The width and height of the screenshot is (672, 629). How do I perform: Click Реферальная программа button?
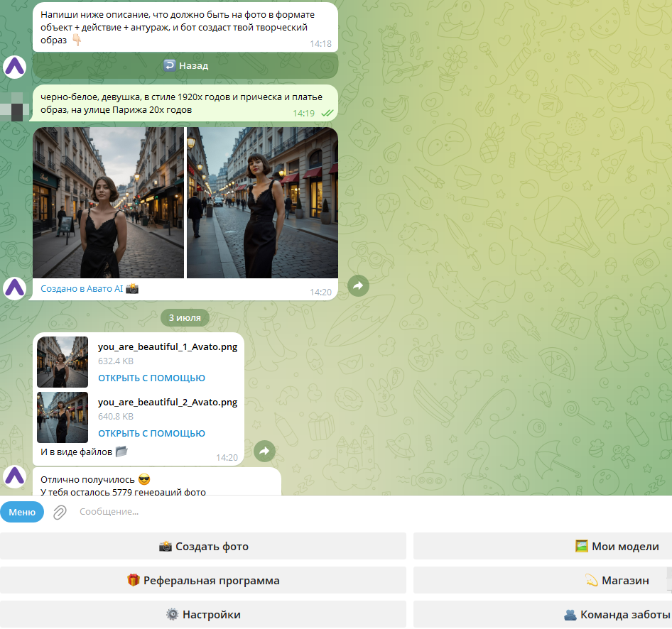tap(203, 581)
